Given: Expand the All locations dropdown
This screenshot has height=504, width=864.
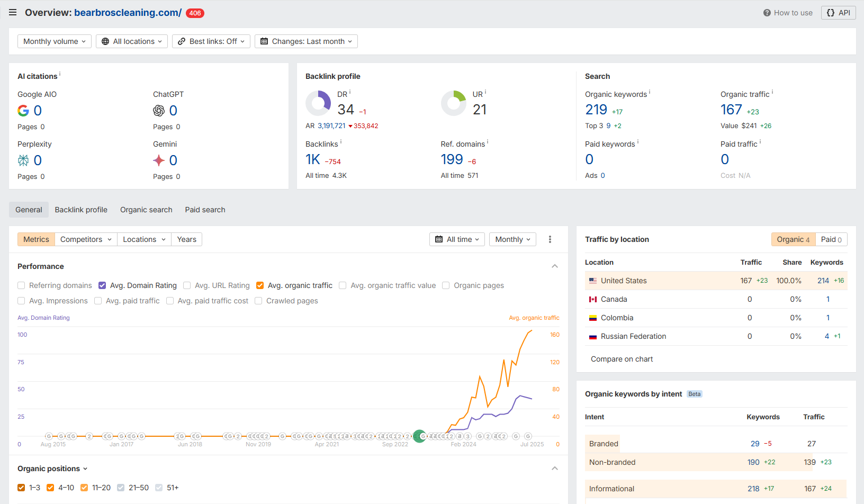Looking at the screenshot, I should [x=132, y=41].
